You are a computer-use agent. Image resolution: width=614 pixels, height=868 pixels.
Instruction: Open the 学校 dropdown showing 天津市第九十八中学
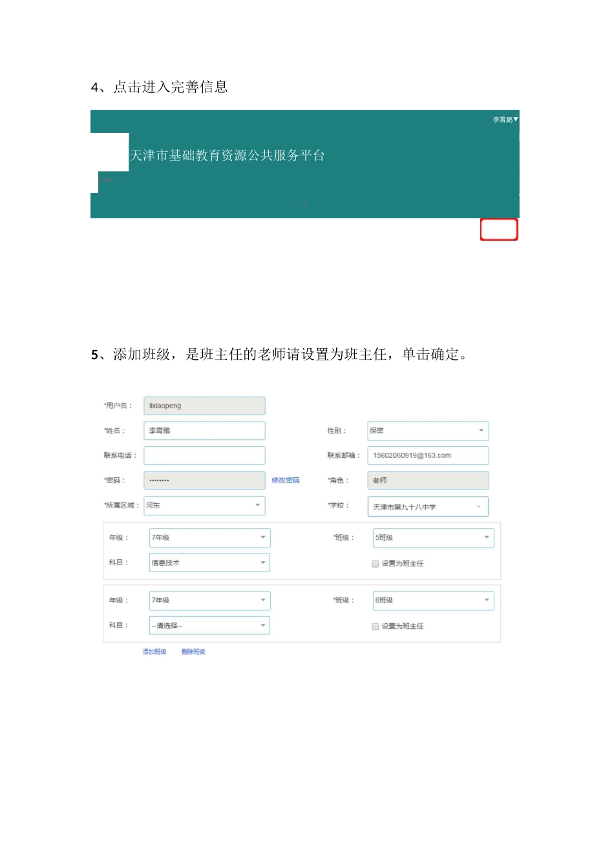coord(428,506)
